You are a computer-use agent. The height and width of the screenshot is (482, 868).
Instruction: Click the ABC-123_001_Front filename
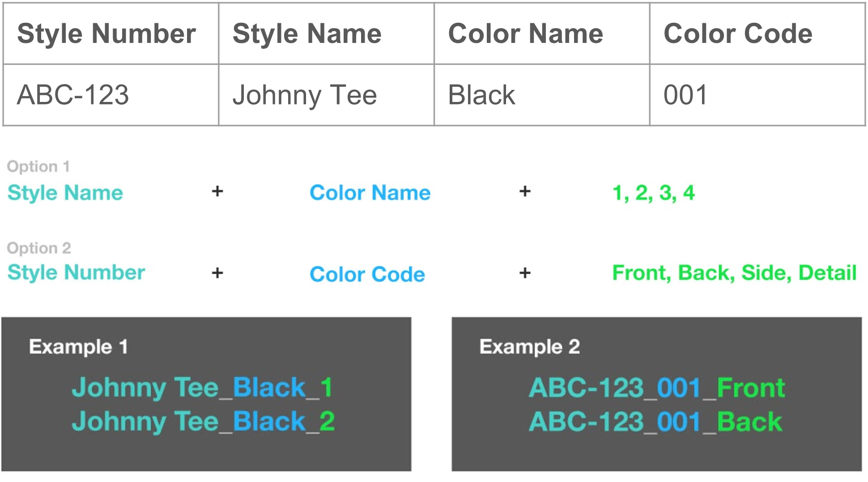tap(657, 387)
